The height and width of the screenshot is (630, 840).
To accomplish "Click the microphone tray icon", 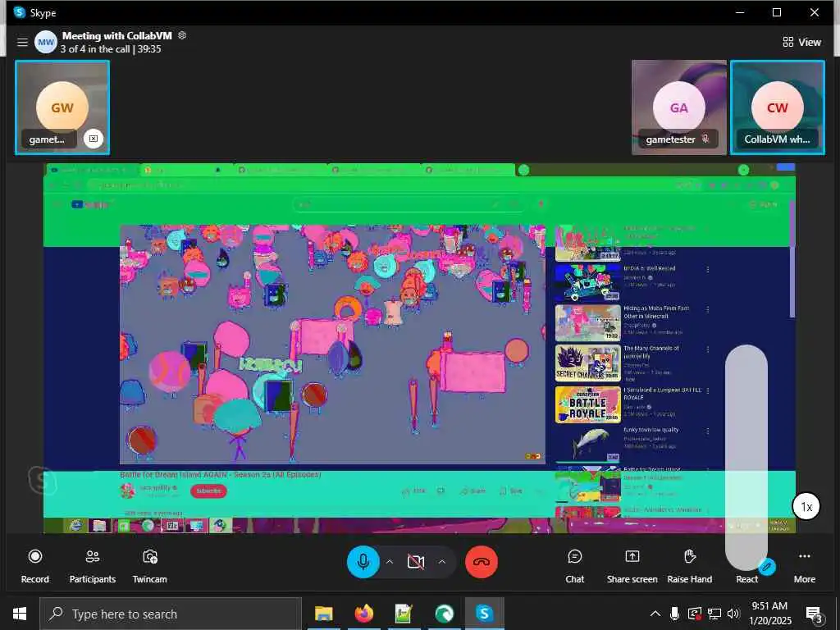I will pyautogui.click(x=675, y=614).
